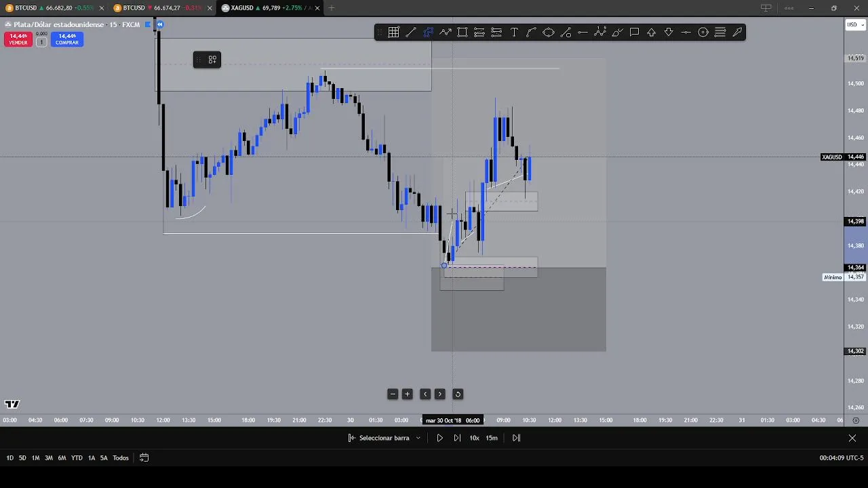Close the replay toolbar
The width and height of the screenshot is (868, 488).
852,439
